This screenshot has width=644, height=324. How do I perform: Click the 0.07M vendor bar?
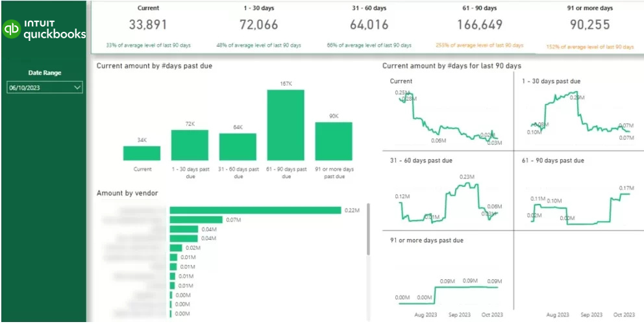click(x=196, y=219)
